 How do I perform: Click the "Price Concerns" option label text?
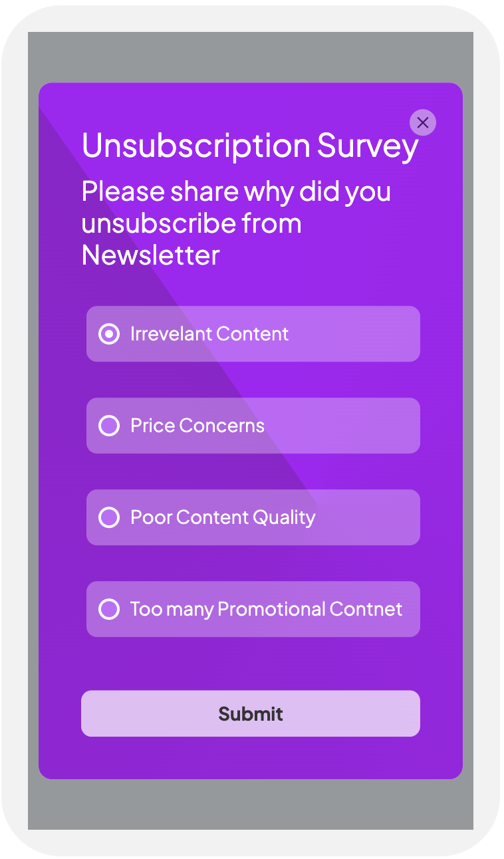tap(197, 426)
